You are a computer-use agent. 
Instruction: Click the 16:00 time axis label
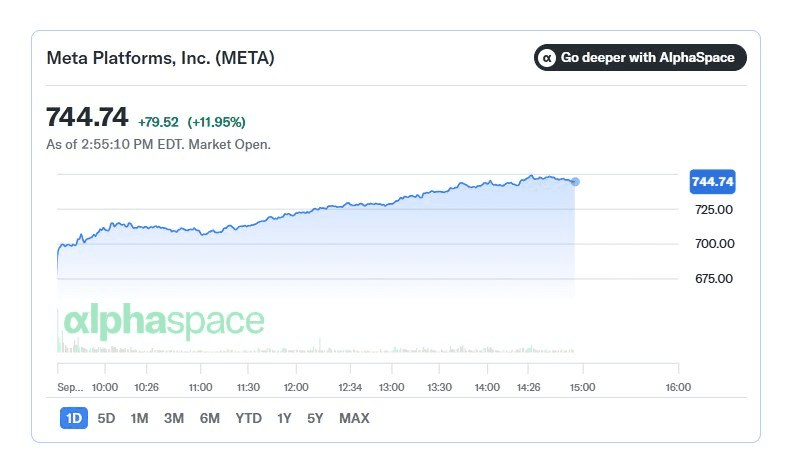tap(678, 387)
